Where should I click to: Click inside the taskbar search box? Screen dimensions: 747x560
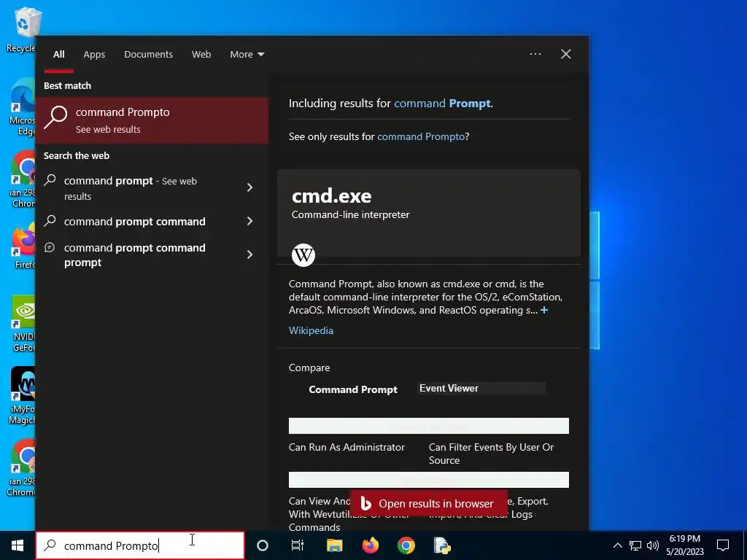tap(140, 545)
